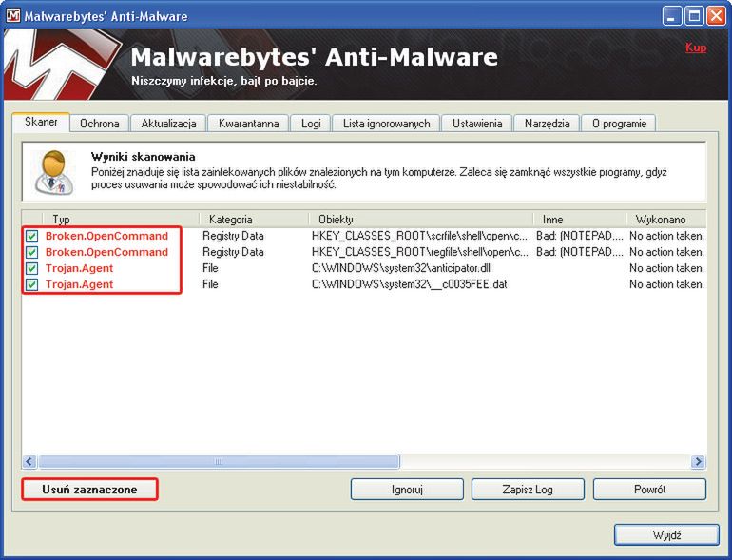
Task: Close the Malwarebytes window
Action: point(716,17)
